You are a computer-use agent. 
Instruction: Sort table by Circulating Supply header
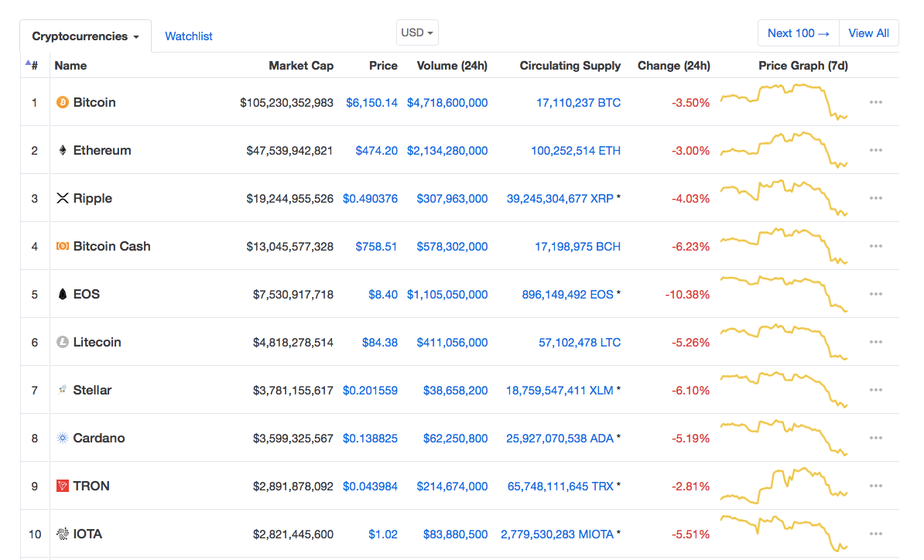(x=570, y=66)
